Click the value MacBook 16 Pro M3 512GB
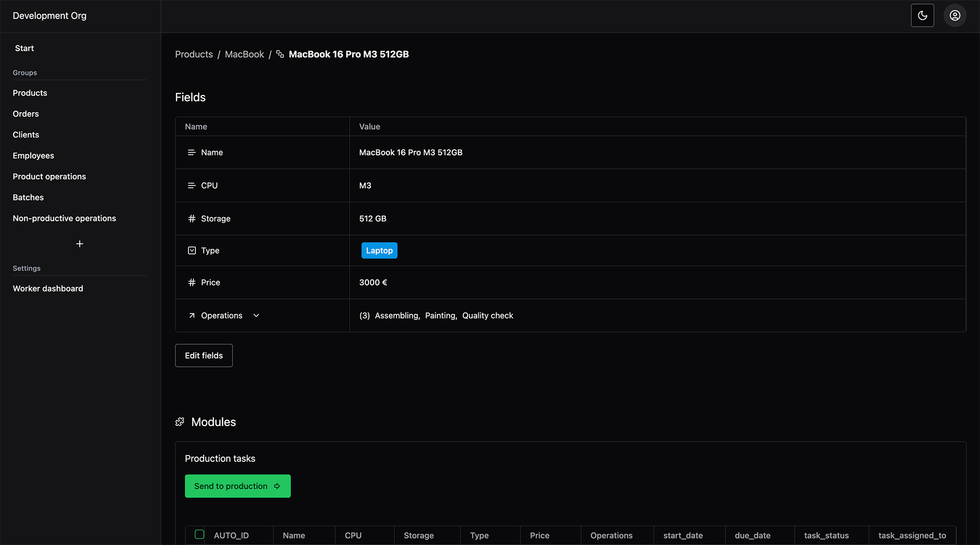 pos(411,153)
